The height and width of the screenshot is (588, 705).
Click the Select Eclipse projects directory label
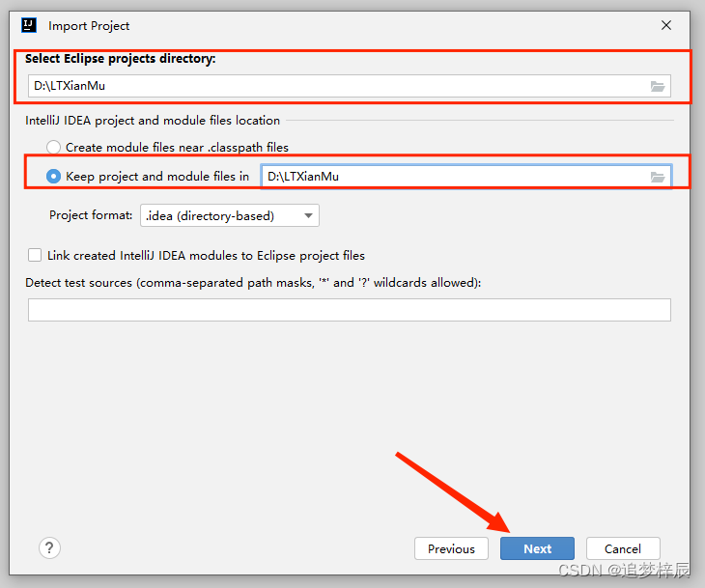(121, 59)
